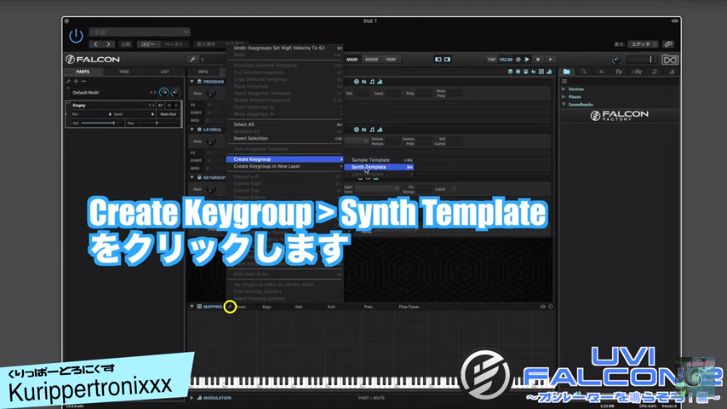Open the preset dropdown in plugin header
727x409 pixels.
pyautogui.click(x=140, y=32)
